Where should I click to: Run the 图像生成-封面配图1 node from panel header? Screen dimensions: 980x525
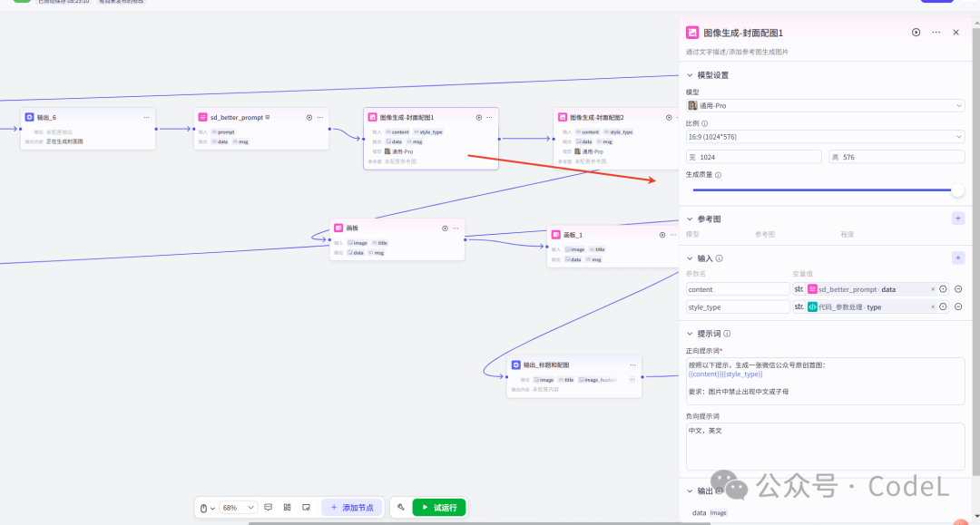(x=916, y=33)
